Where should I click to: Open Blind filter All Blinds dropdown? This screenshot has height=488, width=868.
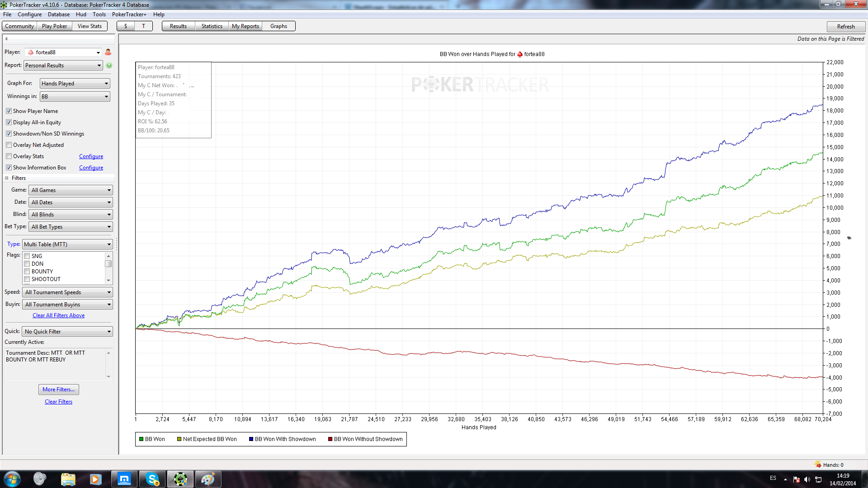pyautogui.click(x=71, y=215)
